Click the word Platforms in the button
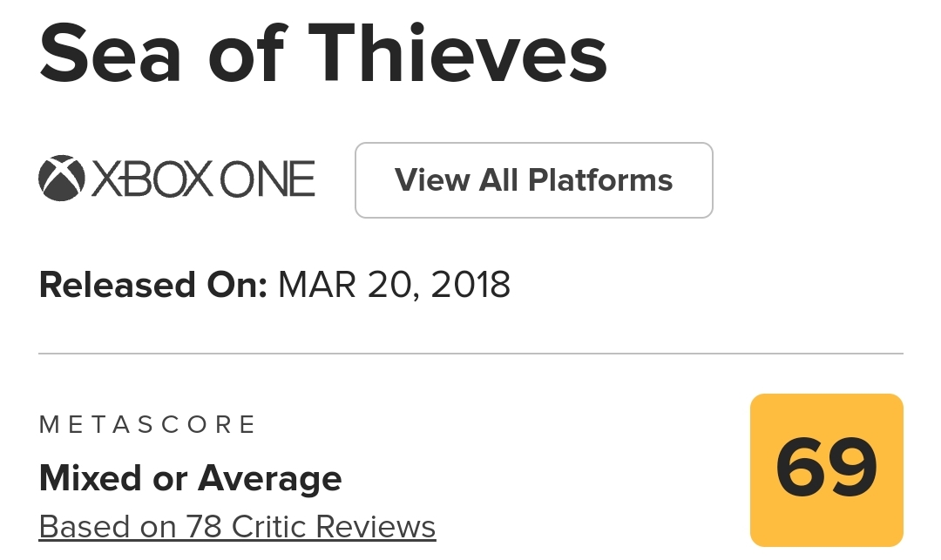941x560 pixels. [x=600, y=180]
